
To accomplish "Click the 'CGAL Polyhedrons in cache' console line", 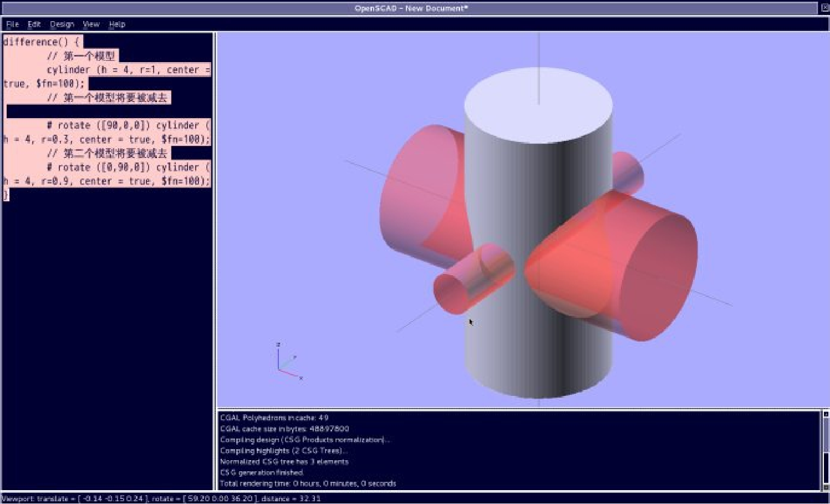I will point(274,418).
